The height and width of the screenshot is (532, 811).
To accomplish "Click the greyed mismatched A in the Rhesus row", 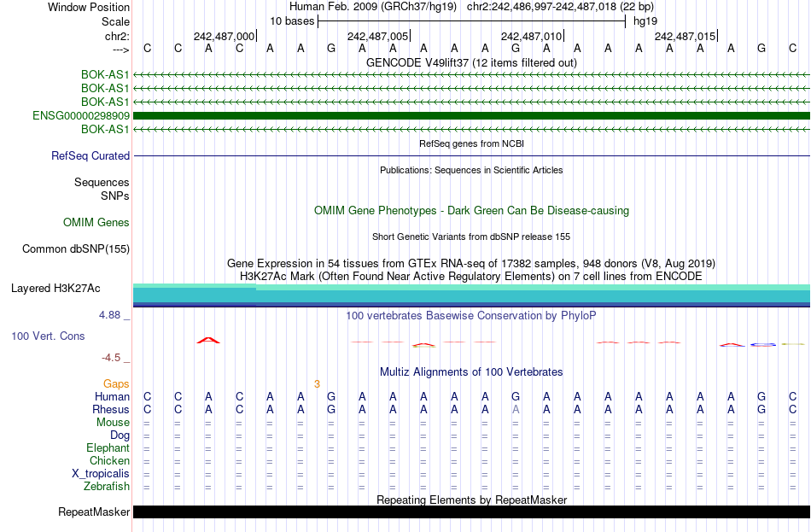I will 516,410.
